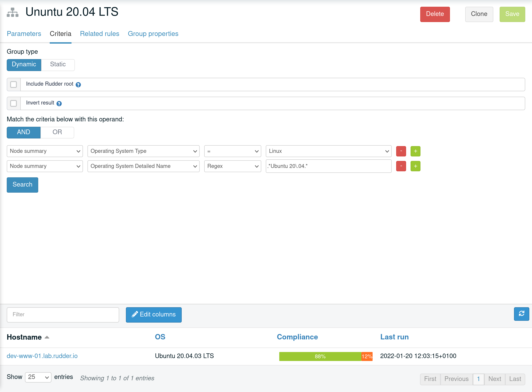Switch to the Related rules tab
The width and height of the screenshot is (532, 392).
pyautogui.click(x=99, y=34)
